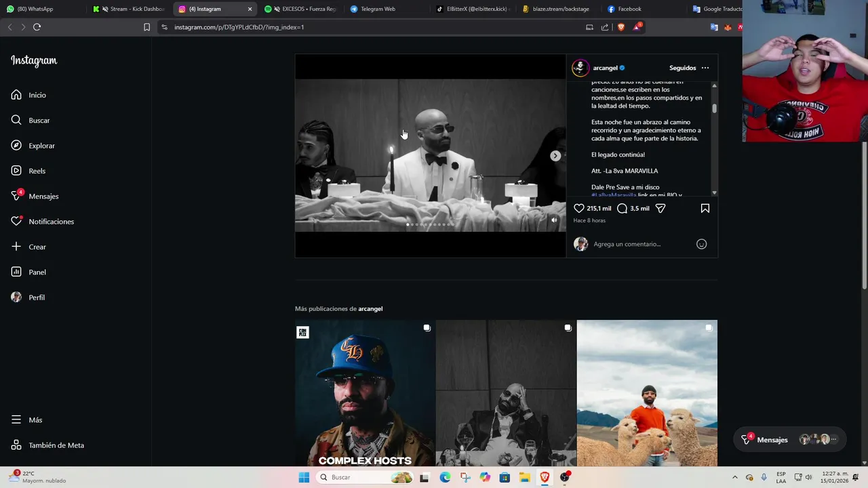Open Explorar in the Instagram sidebar
This screenshot has height=488, width=868.
coord(33,146)
